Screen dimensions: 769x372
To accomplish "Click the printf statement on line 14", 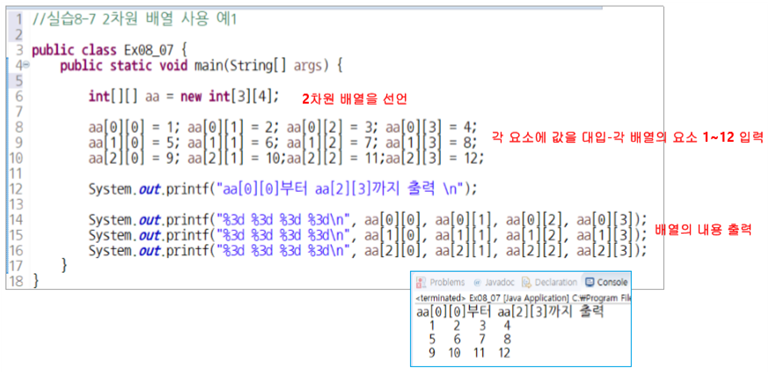I will (x=368, y=219).
